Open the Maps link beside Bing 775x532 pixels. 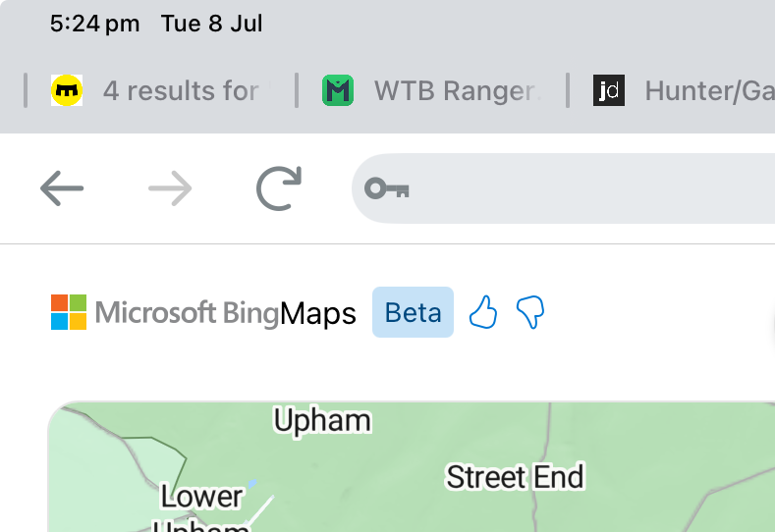[317, 314]
